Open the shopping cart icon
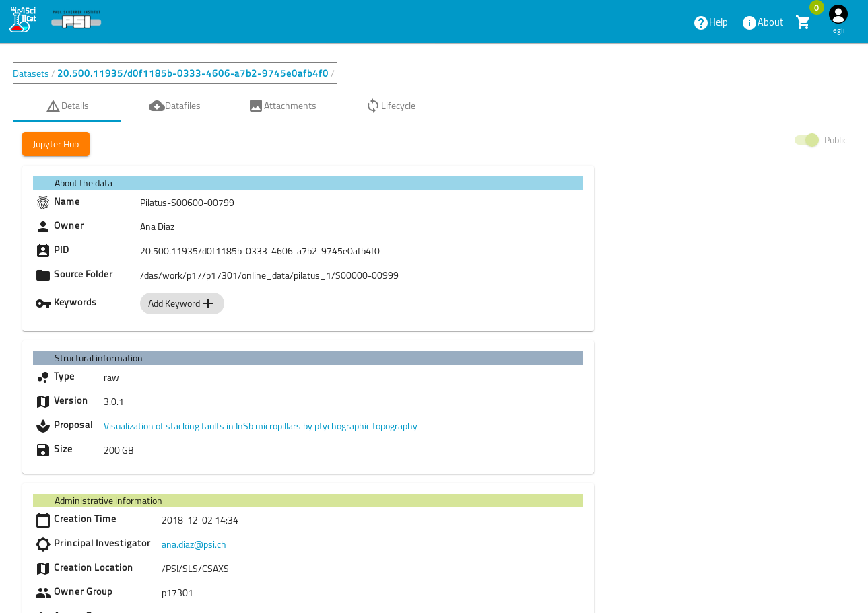868x613 pixels. [x=803, y=22]
